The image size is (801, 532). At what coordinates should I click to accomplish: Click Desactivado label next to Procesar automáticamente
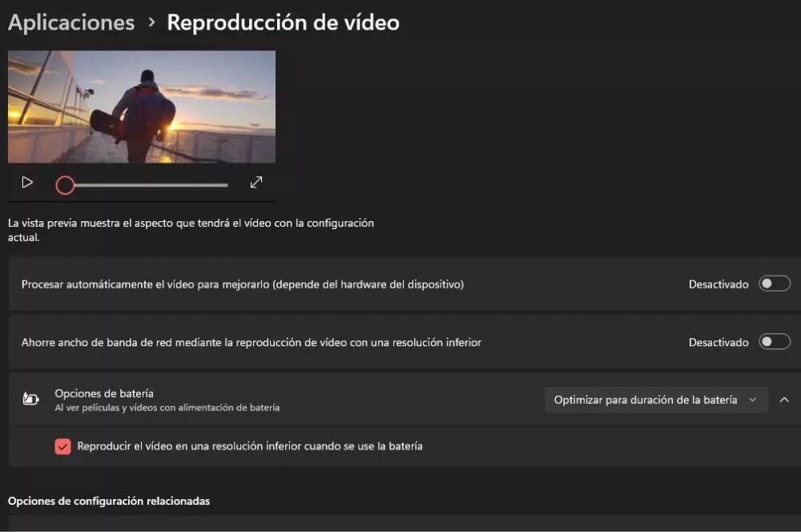(x=718, y=284)
